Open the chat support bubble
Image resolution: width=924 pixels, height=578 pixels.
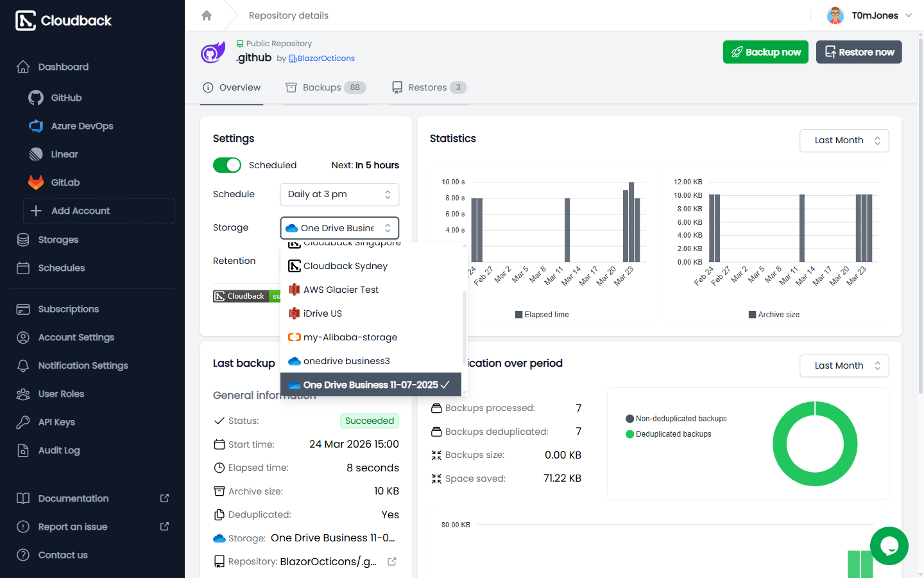[x=889, y=546]
